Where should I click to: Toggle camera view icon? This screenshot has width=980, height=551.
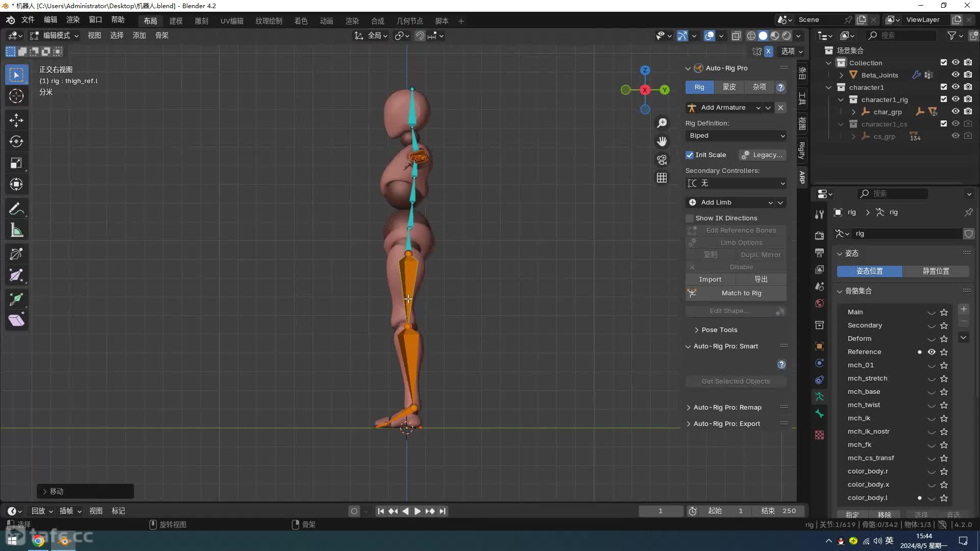[662, 160]
